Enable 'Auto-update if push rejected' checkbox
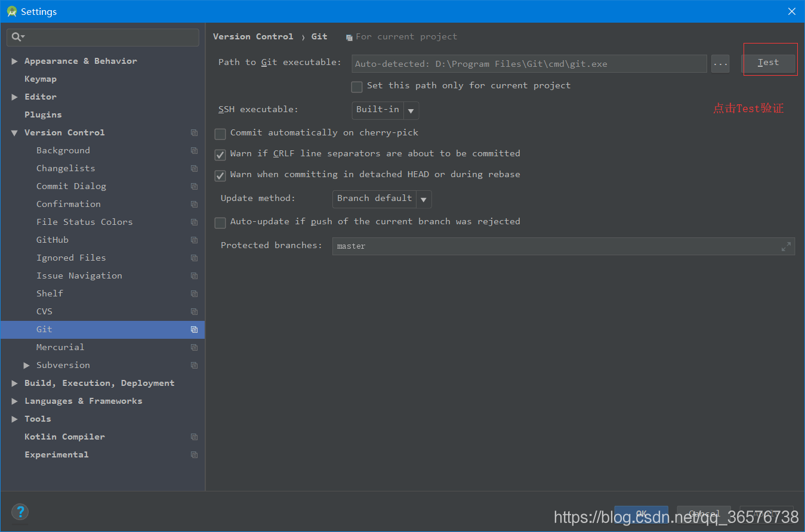This screenshot has height=532, width=805. point(220,222)
